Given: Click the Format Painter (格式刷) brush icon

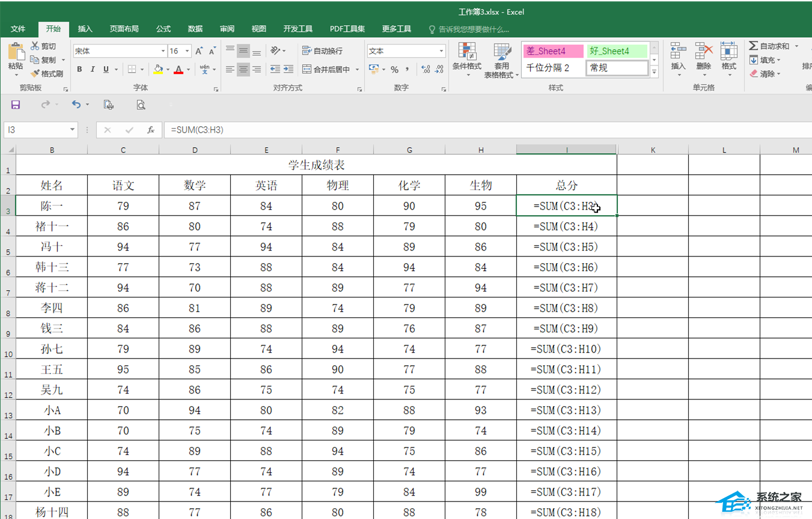Looking at the screenshot, I should click(x=35, y=74).
